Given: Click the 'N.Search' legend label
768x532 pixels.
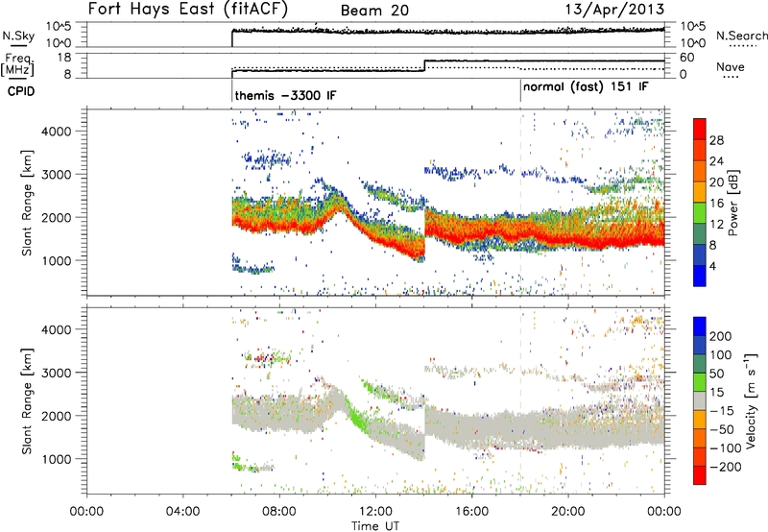Looking at the screenshot, I should click(742, 36).
